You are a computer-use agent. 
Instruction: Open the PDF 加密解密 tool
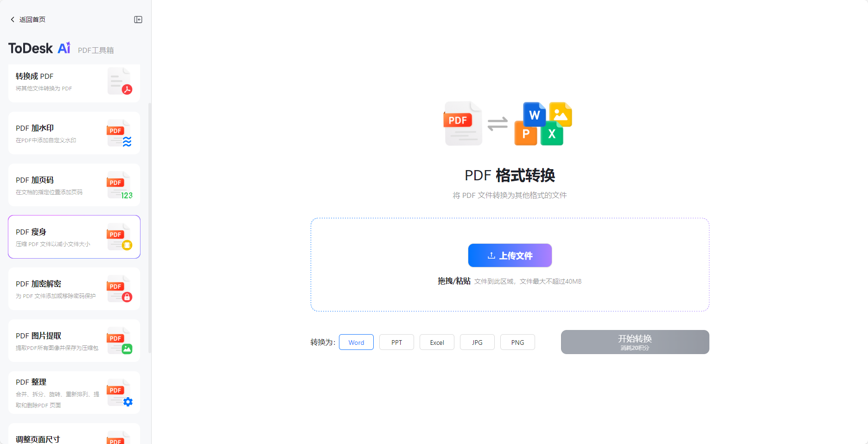[x=74, y=289]
